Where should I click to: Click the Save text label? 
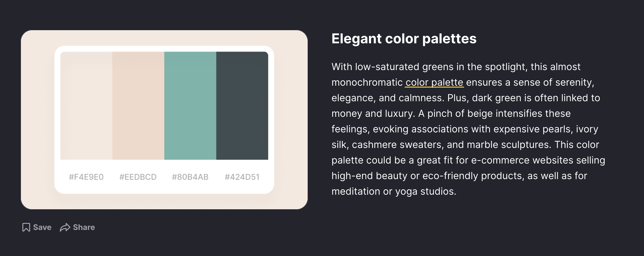point(42,227)
